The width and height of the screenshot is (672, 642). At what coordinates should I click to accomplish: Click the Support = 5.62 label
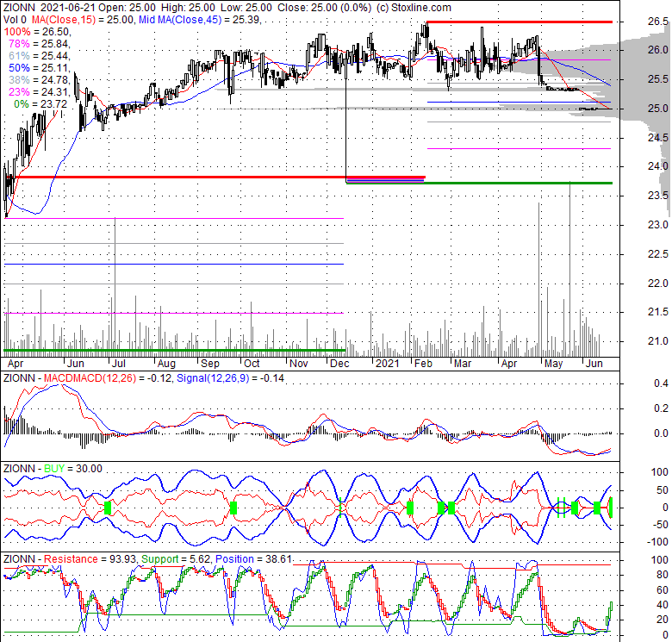pyautogui.click(x=175, y=559)
